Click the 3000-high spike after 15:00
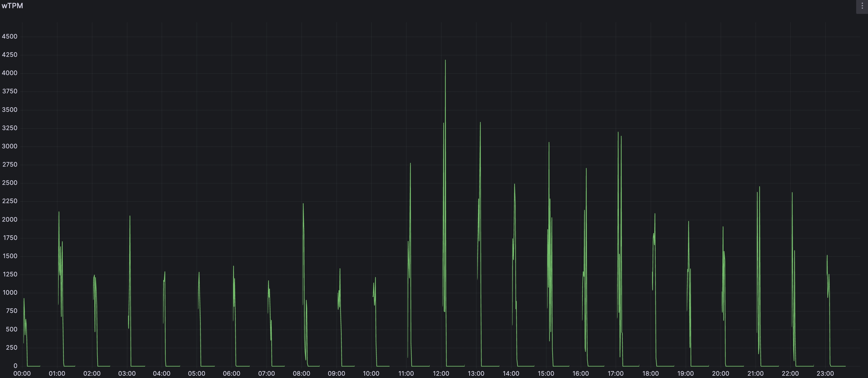 pos(549,143)
